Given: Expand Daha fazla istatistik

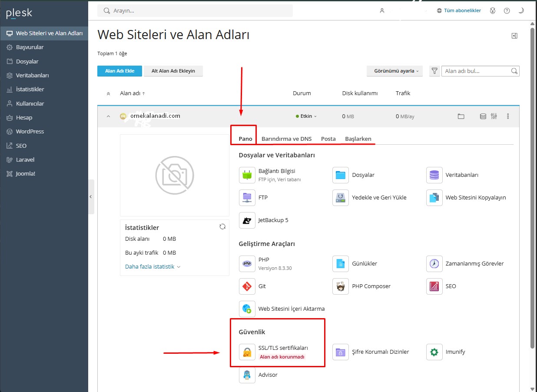Looking at the screenshot, I should (152, 267).
